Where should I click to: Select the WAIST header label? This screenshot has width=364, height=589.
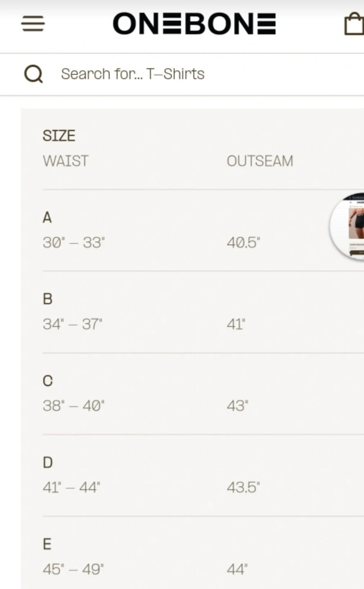(x=65, y=161)
